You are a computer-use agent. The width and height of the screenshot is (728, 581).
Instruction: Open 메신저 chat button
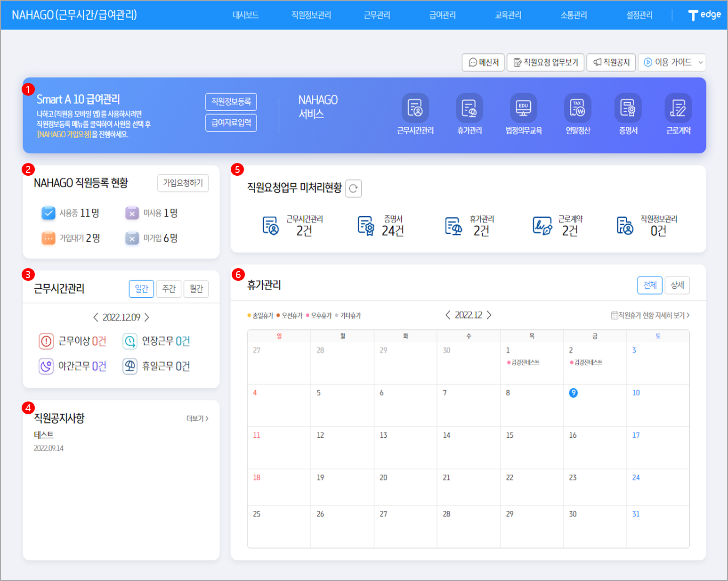(483, 62)
